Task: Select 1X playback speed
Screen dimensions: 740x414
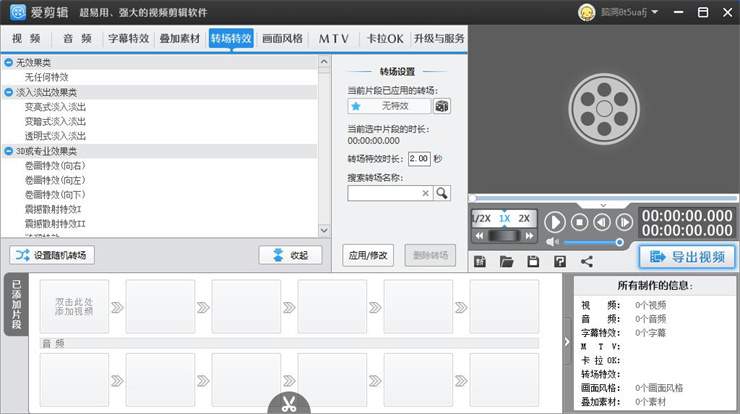Action: (505, 219)
